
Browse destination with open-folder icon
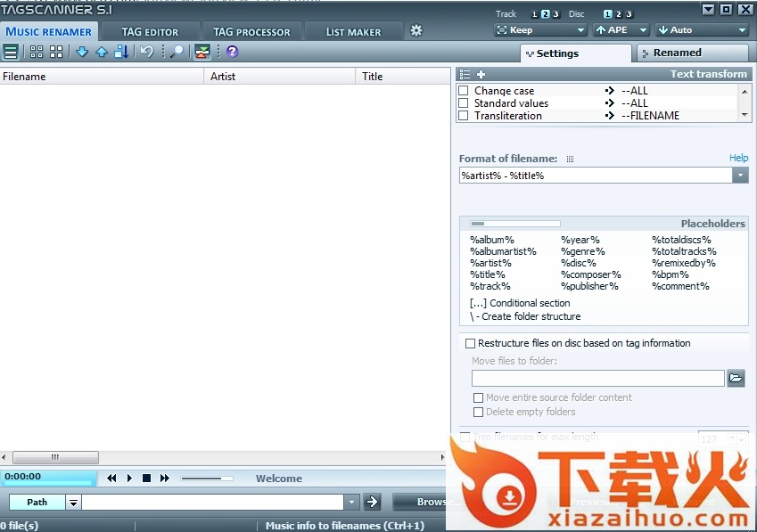(736, 378)
